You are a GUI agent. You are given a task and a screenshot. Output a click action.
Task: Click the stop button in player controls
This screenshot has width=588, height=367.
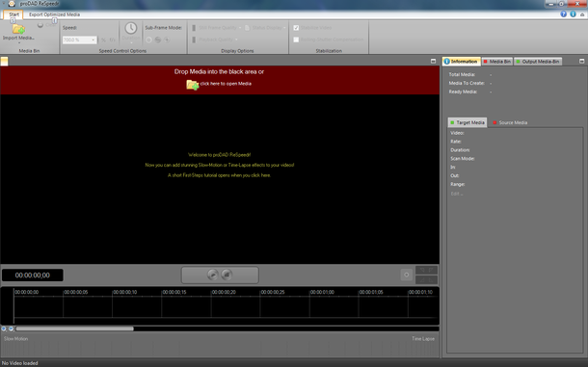pos(227,275)
